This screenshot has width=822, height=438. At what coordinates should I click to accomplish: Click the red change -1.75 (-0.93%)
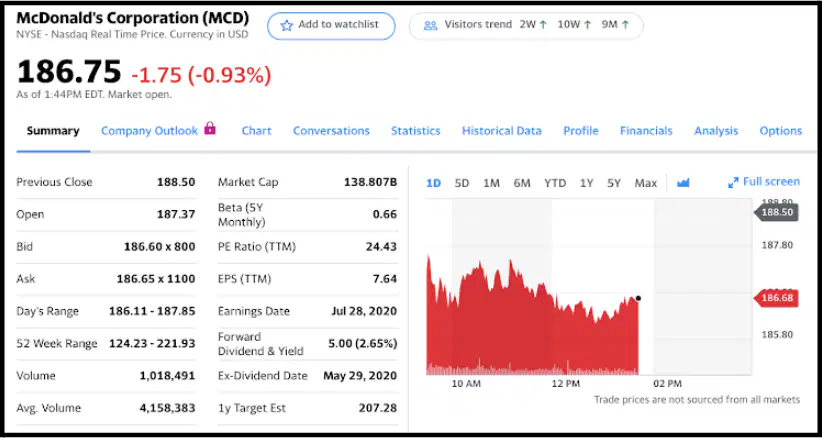coord(201,75)
